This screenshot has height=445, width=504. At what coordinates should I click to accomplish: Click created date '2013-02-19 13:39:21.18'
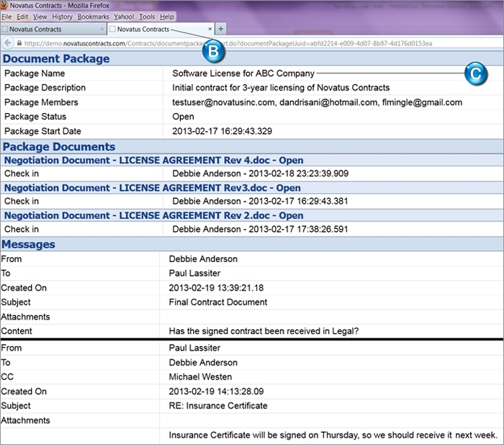tap(216, 288)
